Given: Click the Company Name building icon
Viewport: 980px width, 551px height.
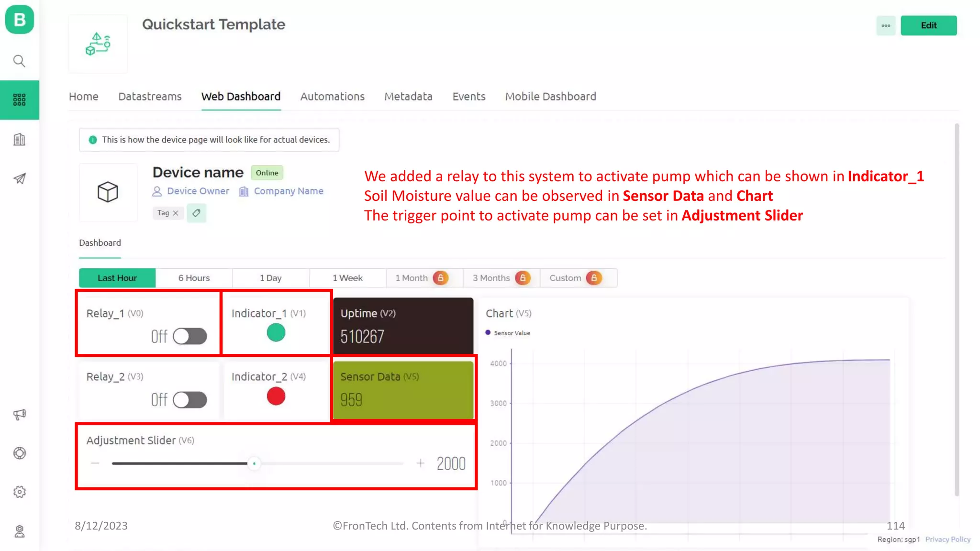Looking at the screenshot, I should pos(244,191).
